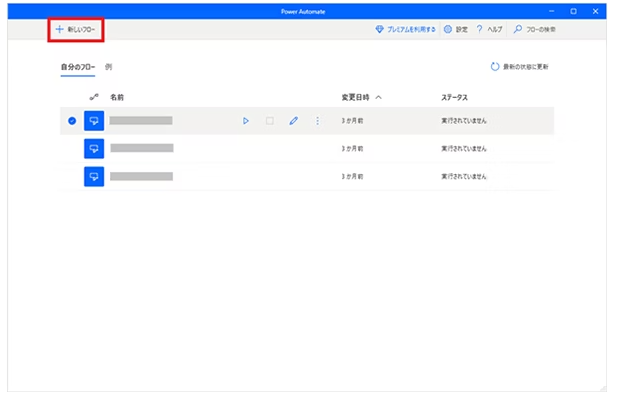Viewport: 627px width, 399px height.
Task: Uncheck the selected flow's blue checkmark
Action: 72,121
